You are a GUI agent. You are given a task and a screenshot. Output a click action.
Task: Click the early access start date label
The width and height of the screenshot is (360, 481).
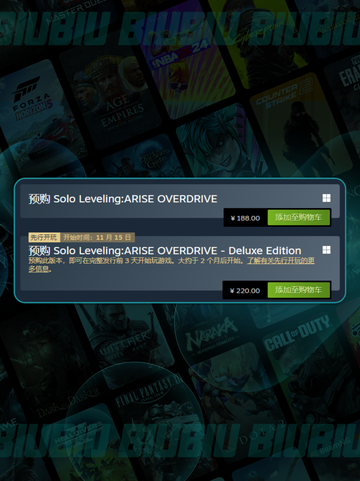pos(97,237)
